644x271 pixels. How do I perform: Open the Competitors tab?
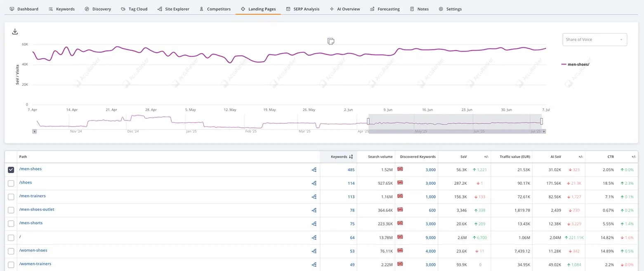pyautogui.click(x=215, y=9)
